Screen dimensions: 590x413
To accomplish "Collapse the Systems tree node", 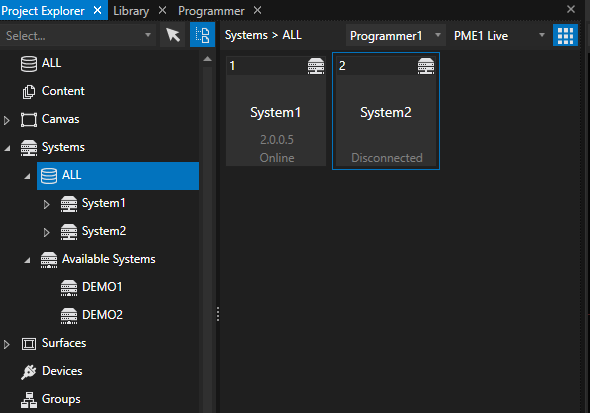I will coord(8,149).
